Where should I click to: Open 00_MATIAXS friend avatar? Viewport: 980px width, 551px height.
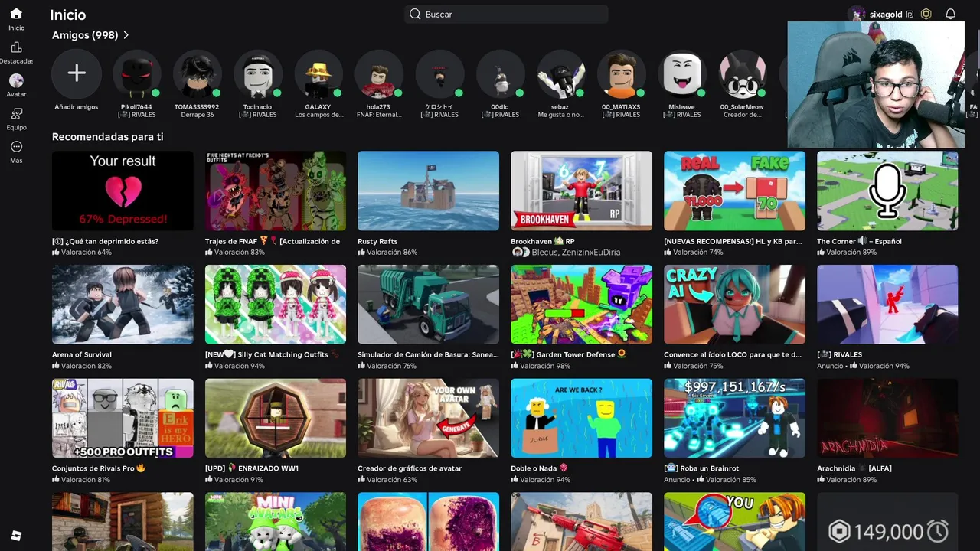coord(621,74)
